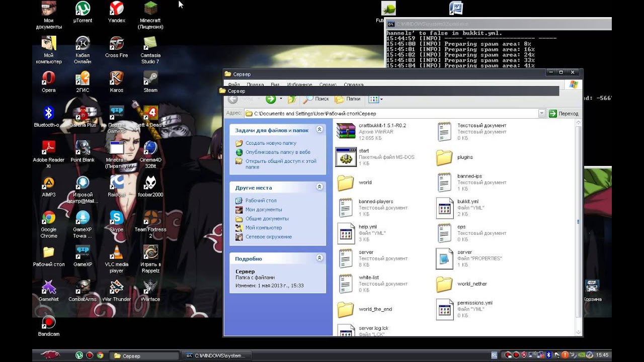Click the RL language indicator in tray
Image resolution: width=644 pixels, height=362 pixels.
[494, 355]
